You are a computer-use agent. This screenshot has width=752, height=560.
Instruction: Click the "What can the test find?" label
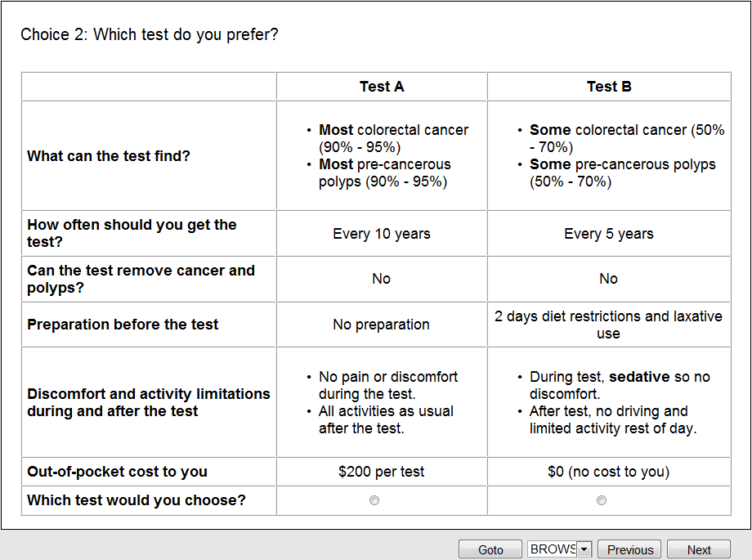coord(109,156)
